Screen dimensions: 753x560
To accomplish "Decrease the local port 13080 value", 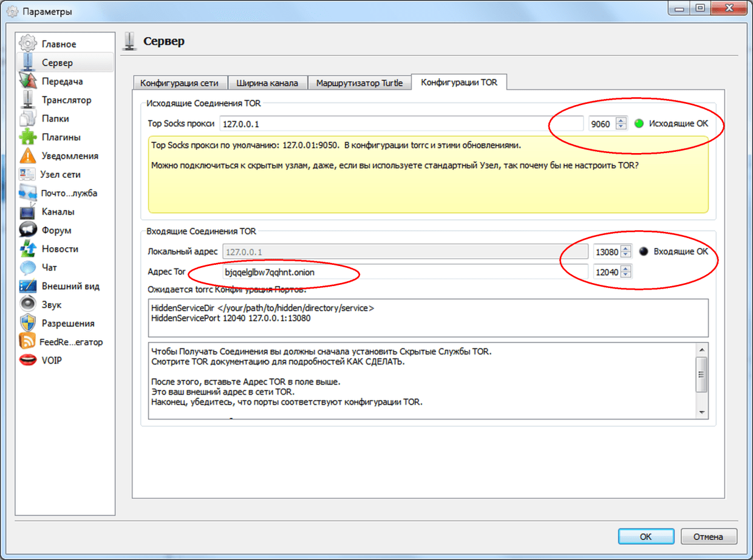I will pos(626,254).
